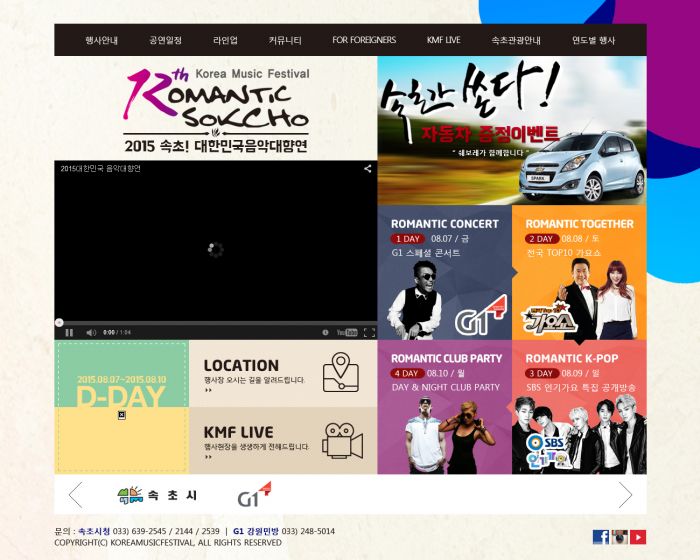
Task: Click the 속초시 sponsor logo
Action: click(x=158, y=495)
